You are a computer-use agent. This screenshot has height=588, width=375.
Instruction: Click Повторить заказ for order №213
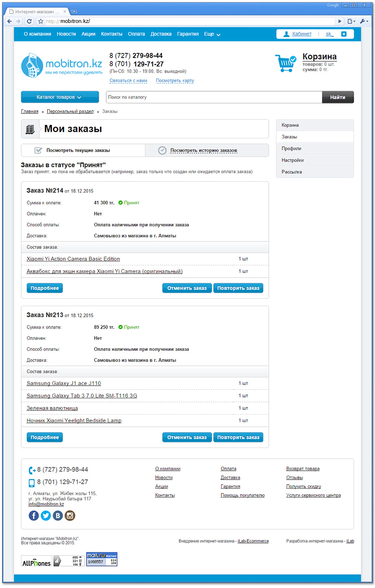(238, 437)
